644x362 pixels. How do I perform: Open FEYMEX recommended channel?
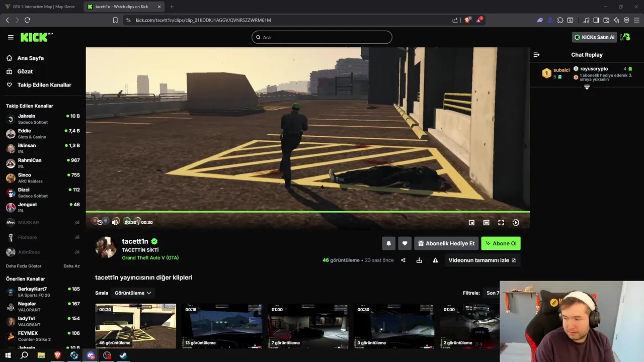tap(43, 336)
